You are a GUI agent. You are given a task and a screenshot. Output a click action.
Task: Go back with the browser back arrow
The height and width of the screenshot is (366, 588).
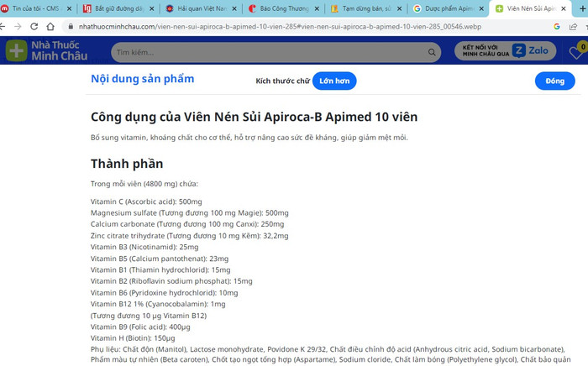click(3, 27)
